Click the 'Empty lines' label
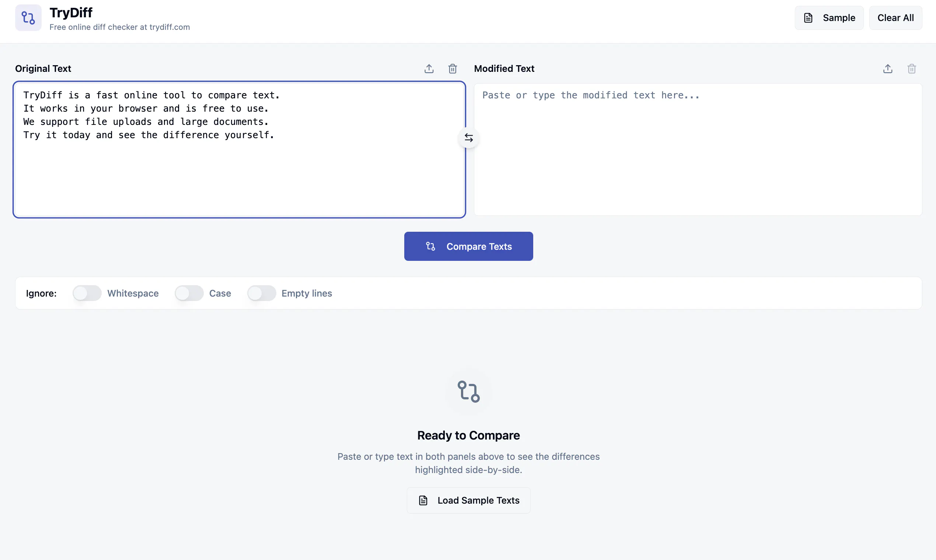Viewport: 936px width, 560px height. pyautogui.click(x=307, y=293)
